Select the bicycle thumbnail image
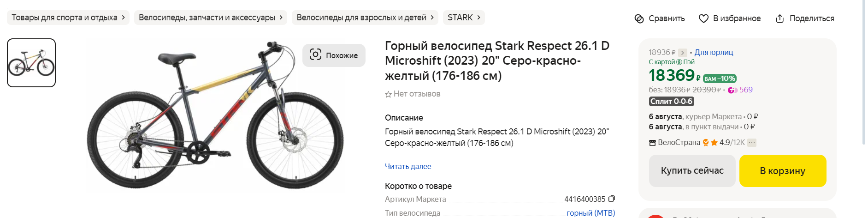 pos(31,63)
